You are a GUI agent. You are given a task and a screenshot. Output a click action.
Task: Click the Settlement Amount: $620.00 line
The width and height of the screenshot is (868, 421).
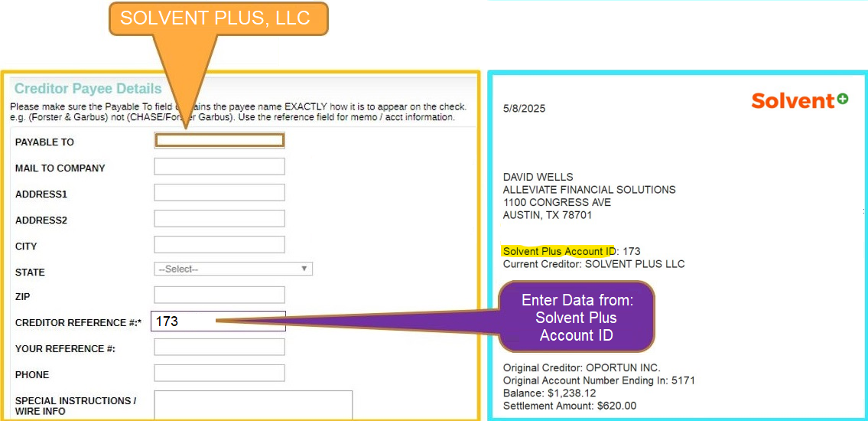[570, 406]
